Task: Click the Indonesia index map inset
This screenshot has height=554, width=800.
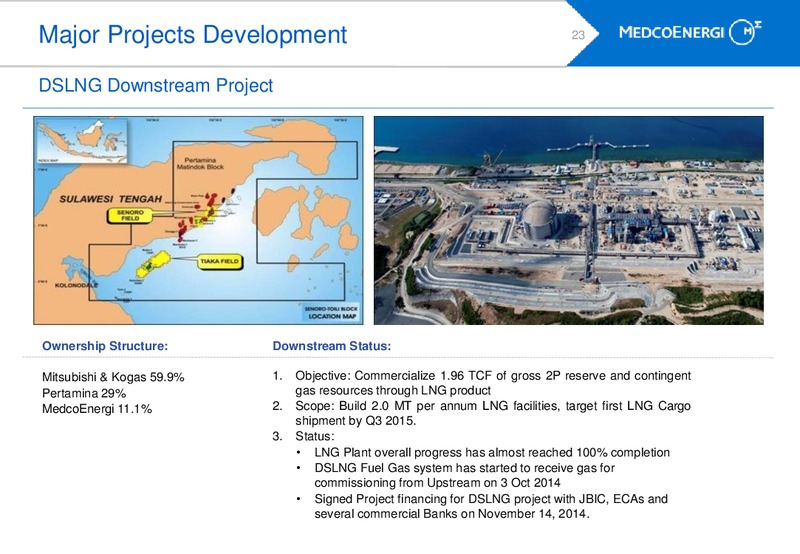Action: coord(82,140)
